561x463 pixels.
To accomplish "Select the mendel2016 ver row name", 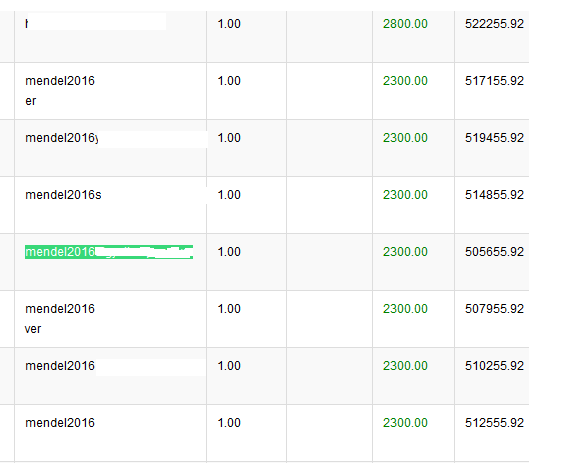I will (60, 319).
